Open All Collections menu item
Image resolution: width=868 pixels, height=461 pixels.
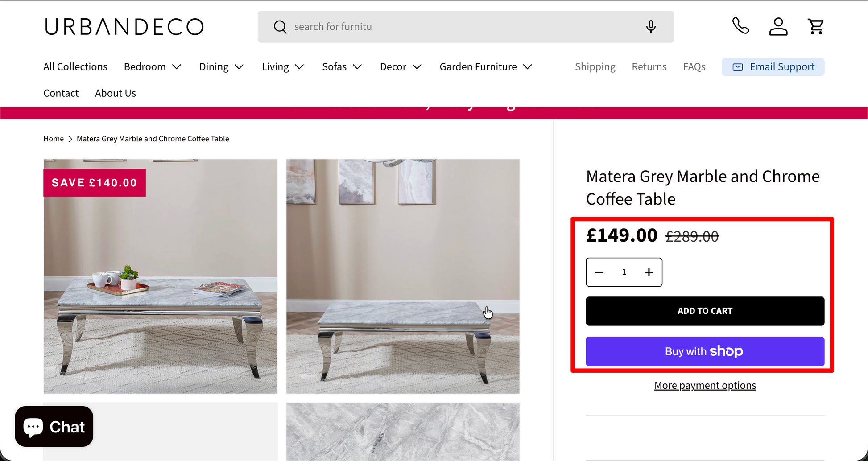coord(75,67)
